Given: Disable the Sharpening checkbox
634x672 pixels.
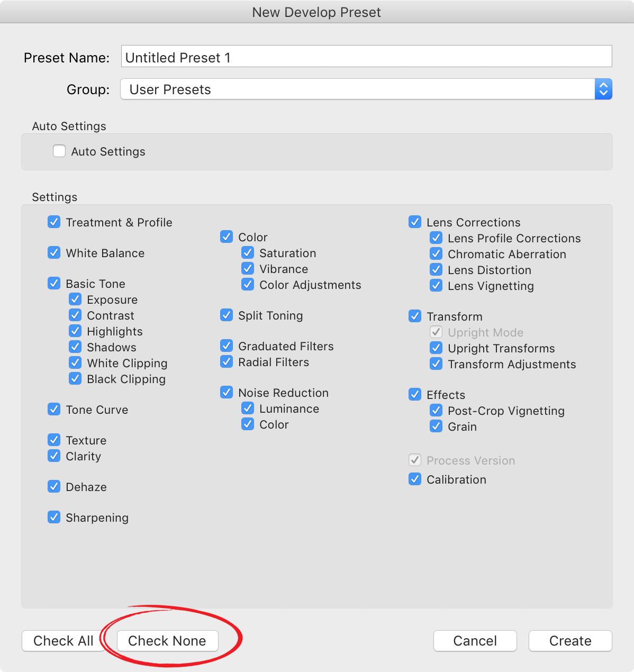Looking at the screenshot, I should (x=53, y=517).
